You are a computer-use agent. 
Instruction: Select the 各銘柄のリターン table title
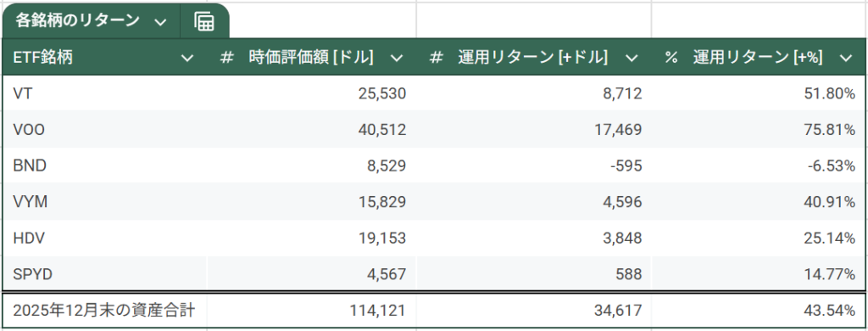coord(76,21)
